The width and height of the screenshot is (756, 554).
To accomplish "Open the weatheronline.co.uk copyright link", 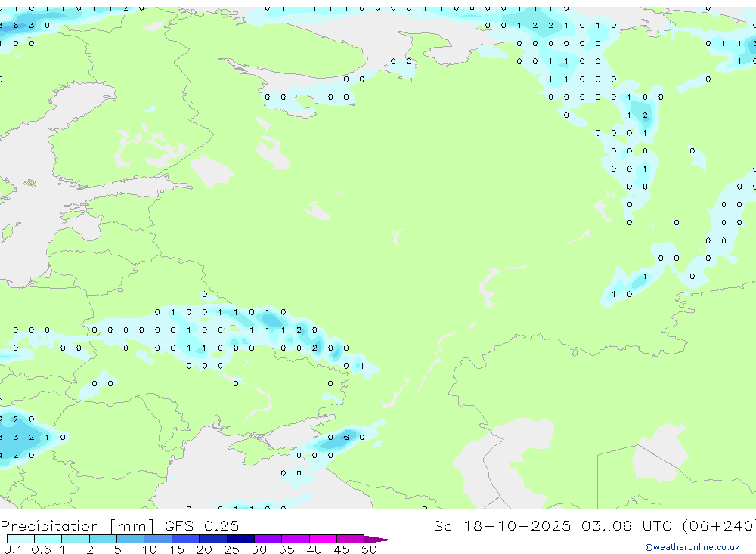I will click(x=692, y=547).
